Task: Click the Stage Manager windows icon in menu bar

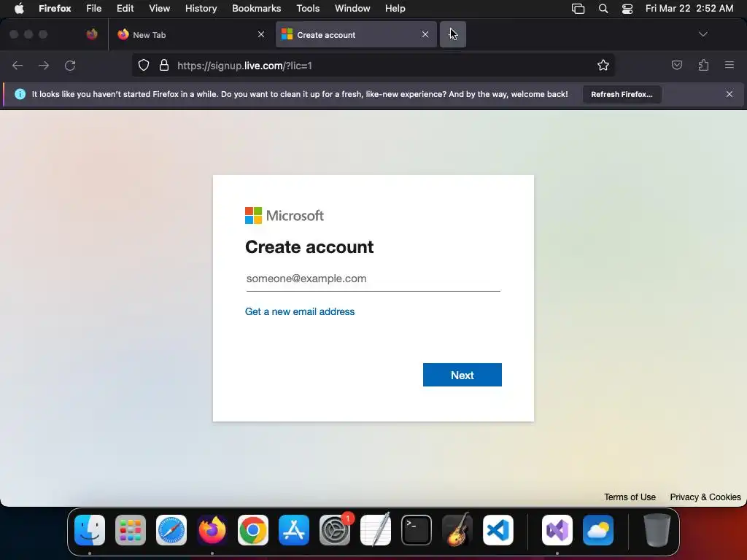Action: pyautogui.click(x=578, y=9)
